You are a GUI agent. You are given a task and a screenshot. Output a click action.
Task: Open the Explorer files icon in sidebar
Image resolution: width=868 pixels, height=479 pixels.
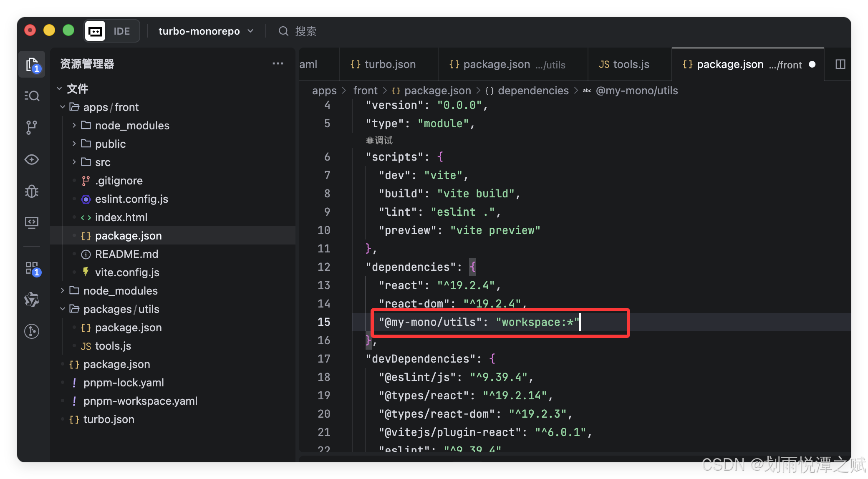point(32,65)
